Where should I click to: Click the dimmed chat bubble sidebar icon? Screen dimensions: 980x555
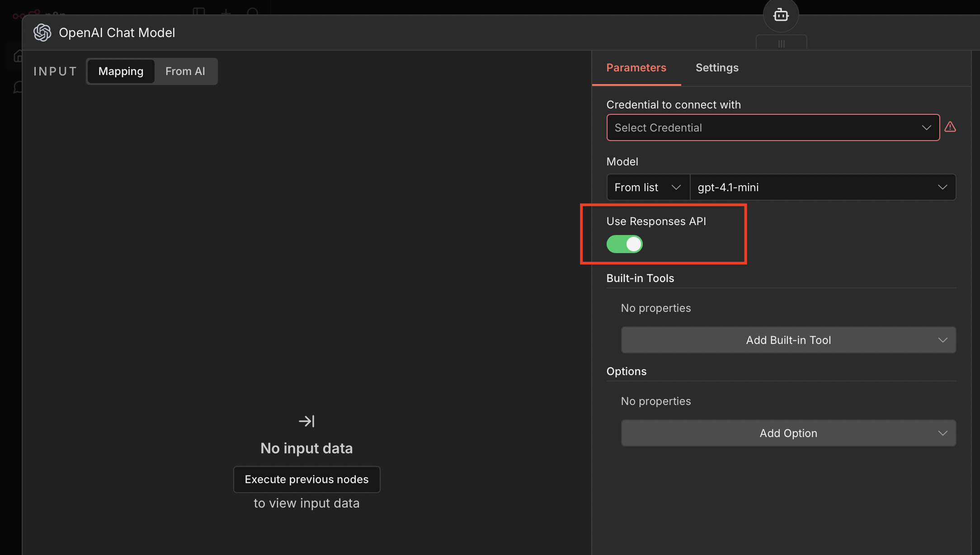coord(18,87)
